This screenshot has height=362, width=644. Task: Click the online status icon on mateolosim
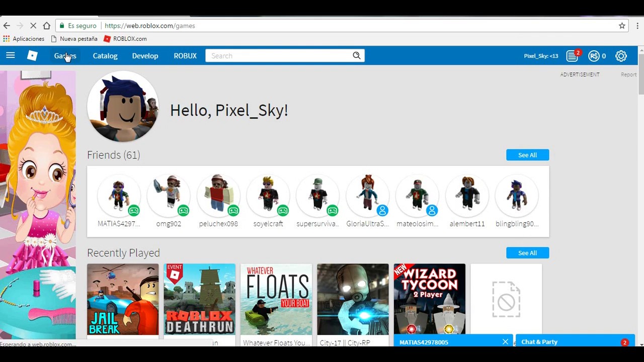pos(432,211)
